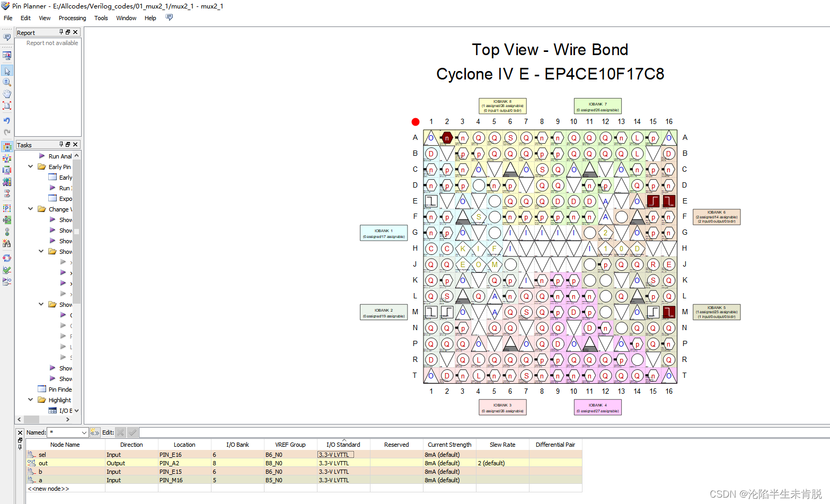Click the PIN_M16 location cell
This screenshot has height=504, width=830.
click(184, 480)
